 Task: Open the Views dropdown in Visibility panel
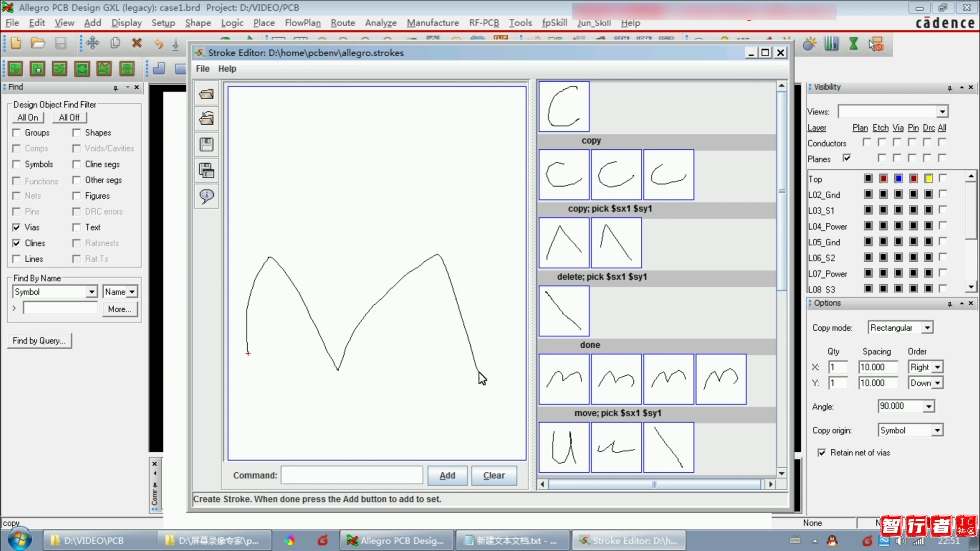pyautogui.click(x=942, y=112)
